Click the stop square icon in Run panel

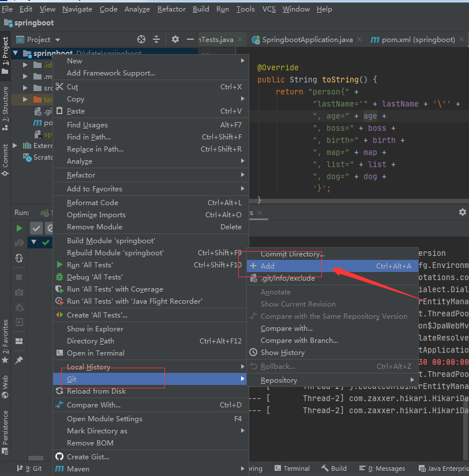point(19,277)
